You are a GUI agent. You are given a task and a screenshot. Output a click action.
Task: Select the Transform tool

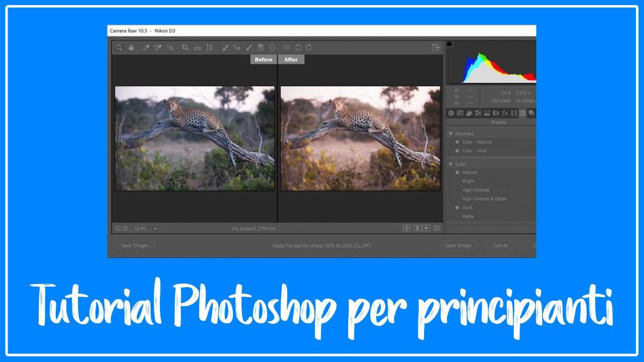(210, 47)
